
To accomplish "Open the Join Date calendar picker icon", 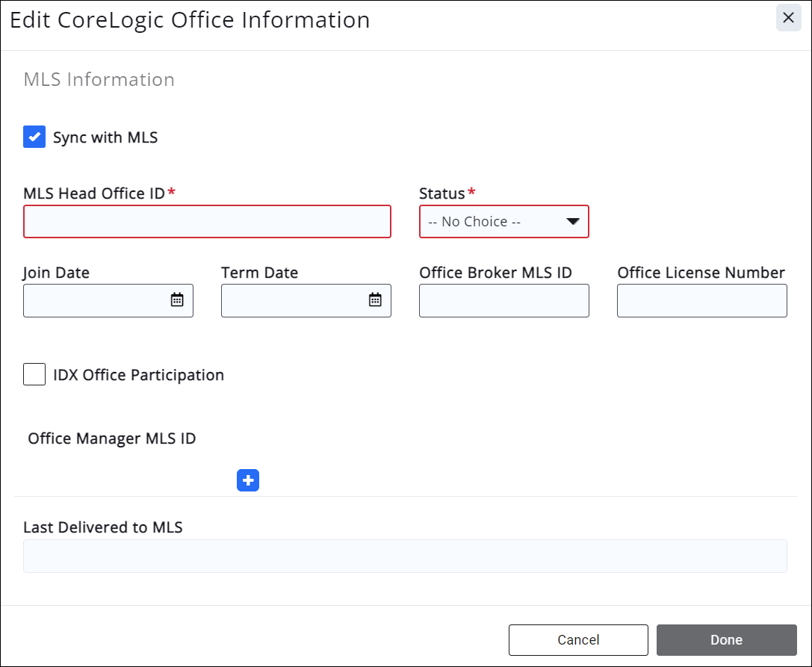I will tap(177, 300).
